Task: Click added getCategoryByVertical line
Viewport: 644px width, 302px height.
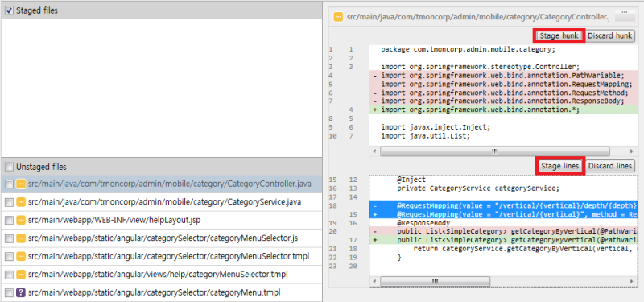Action: point(503,240)
